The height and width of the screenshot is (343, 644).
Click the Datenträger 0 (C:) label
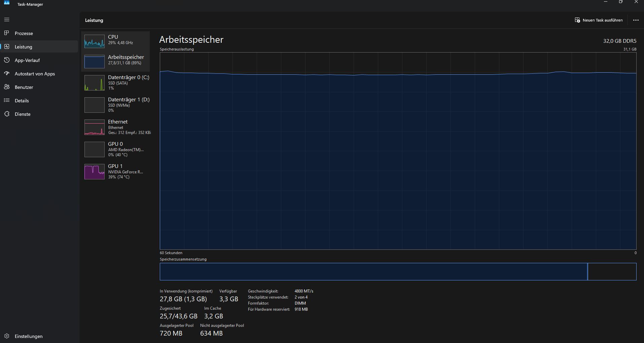(129, 77)
